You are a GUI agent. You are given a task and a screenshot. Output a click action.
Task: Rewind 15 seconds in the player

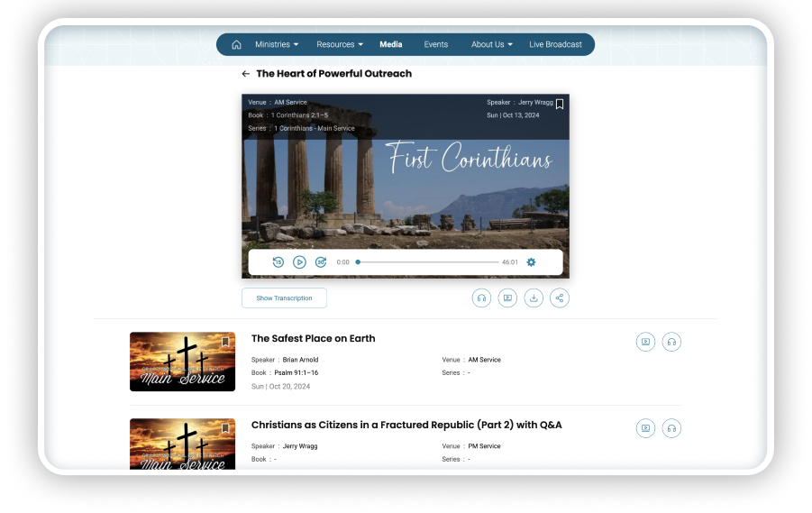(278, 262)
